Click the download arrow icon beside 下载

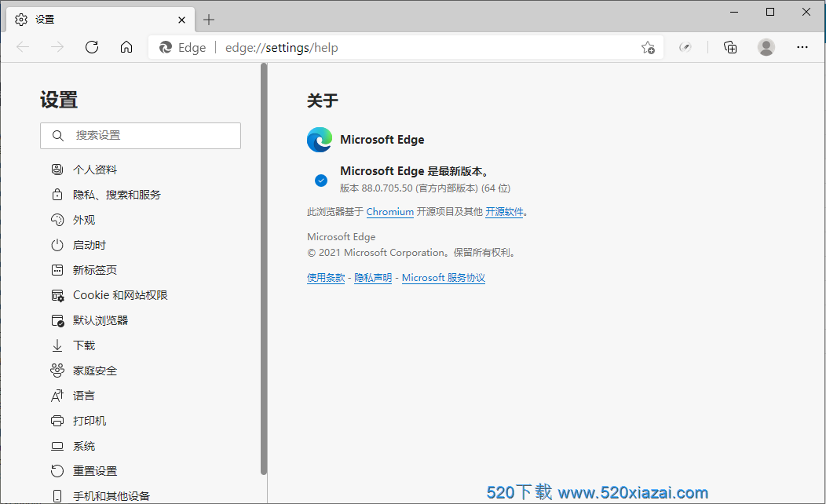[57, 346]
